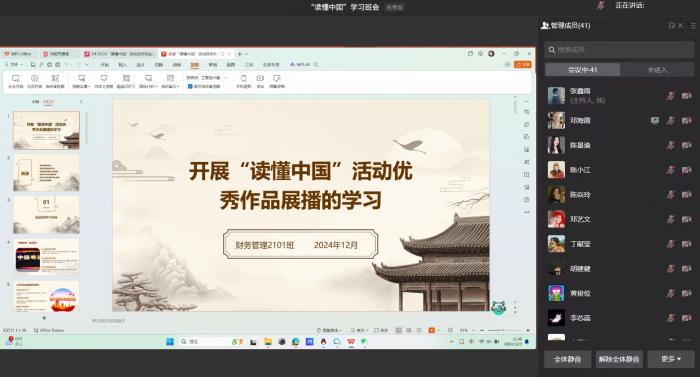Toggle the checkbox in slideshow ribbon
700x377 pixels.
click(x=190, y=86)
